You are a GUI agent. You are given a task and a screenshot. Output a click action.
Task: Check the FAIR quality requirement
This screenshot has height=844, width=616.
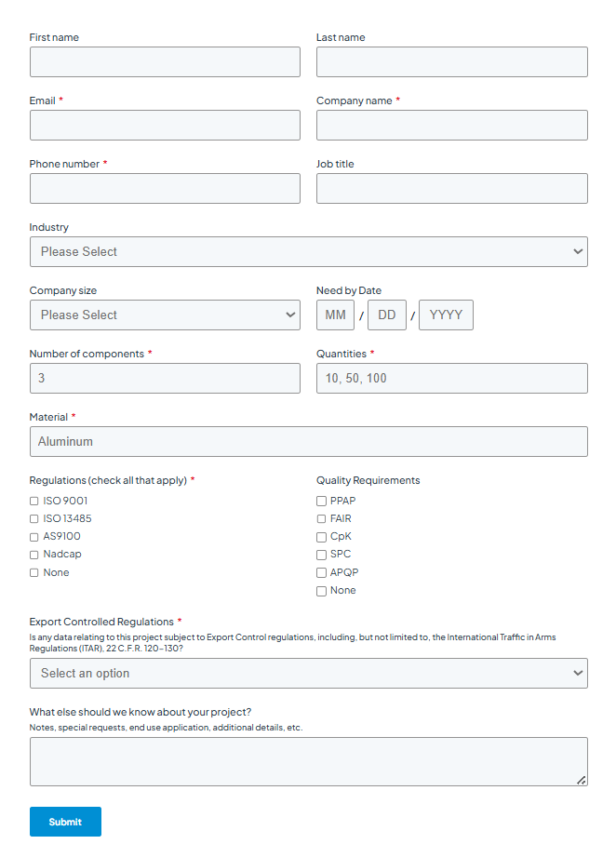point(321,518)
